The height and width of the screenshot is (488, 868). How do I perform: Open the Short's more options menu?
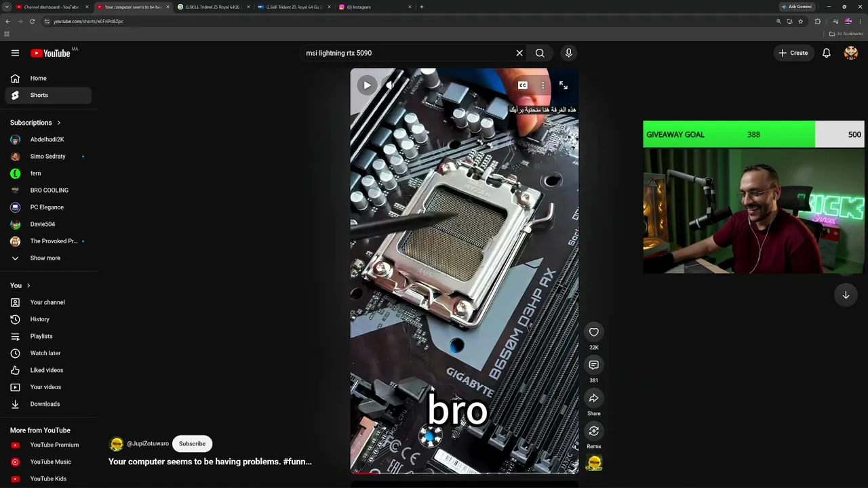click(542, 85)
